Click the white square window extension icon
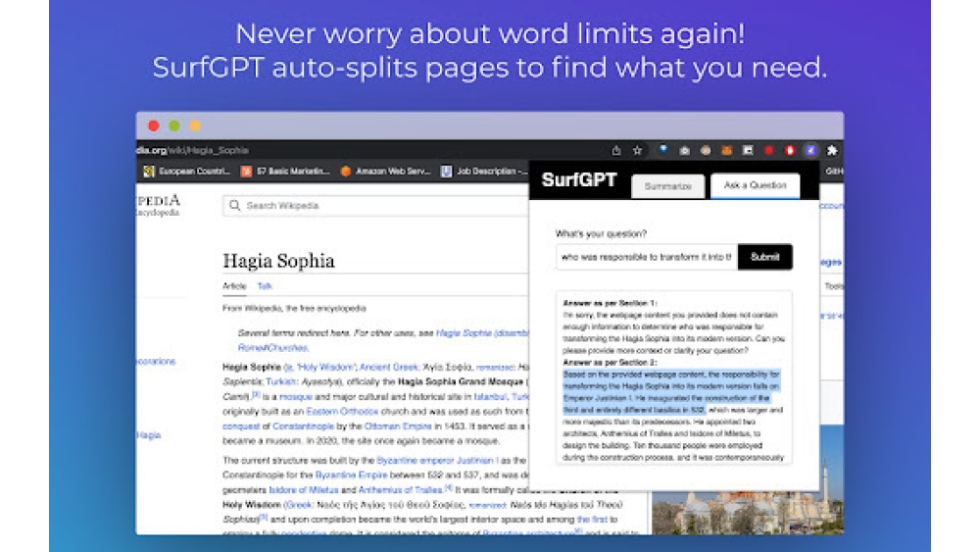The height and width of the screenshot is (552, 980). (748, 151)
